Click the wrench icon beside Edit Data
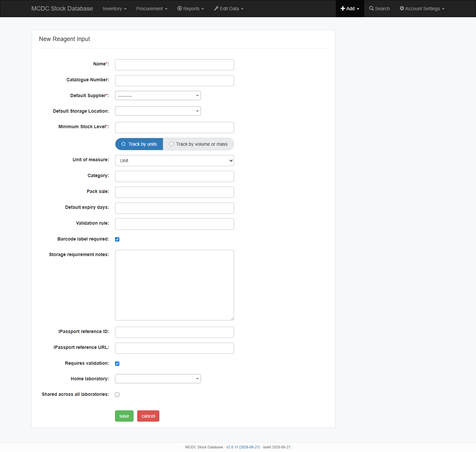The width and height of the screenshot is (476, 452). tap(216, 8)
